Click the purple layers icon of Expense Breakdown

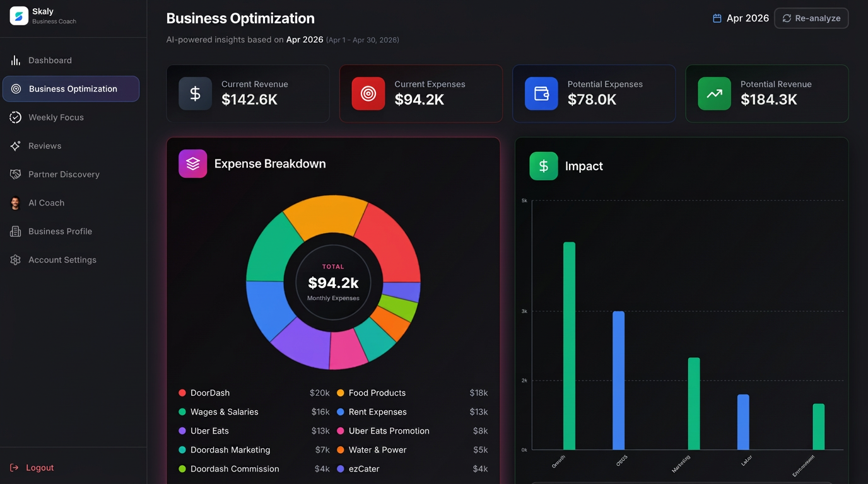tap(193, 164)
